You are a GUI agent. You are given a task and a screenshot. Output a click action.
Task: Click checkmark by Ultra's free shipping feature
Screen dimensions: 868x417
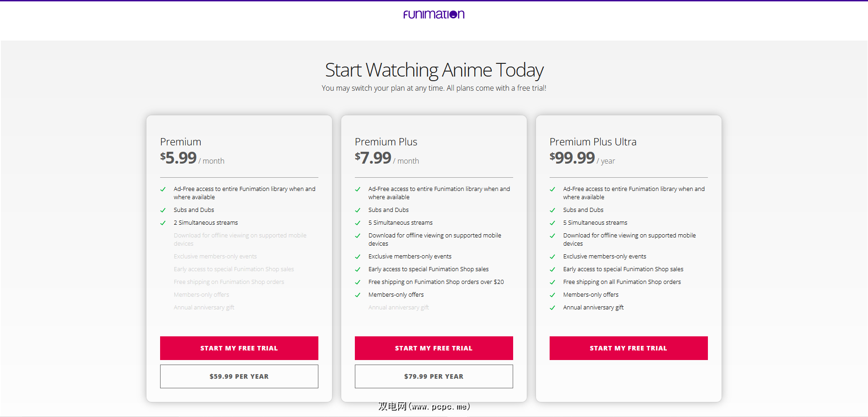pos(552,282)
